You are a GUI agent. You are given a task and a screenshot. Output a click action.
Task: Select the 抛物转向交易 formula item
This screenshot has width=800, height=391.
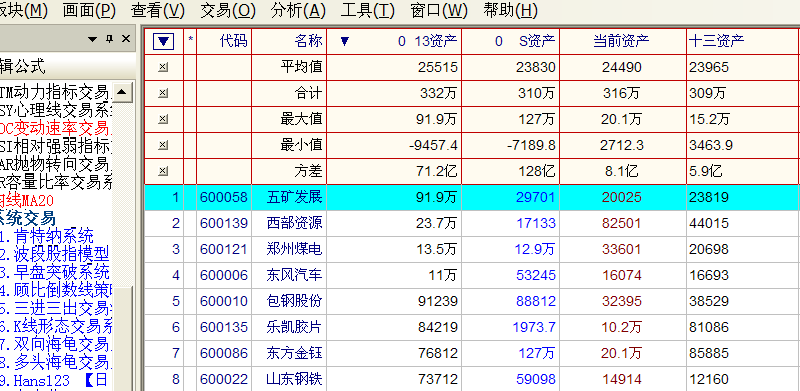(56, 164)
